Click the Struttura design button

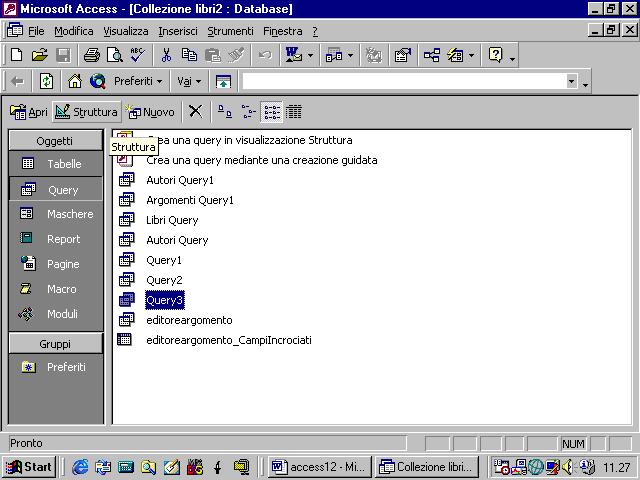click(x=86, y=111)
